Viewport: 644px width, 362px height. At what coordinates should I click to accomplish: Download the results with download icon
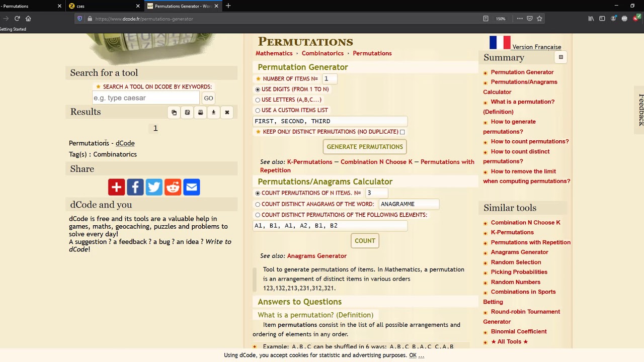click(x=213, y=113)
